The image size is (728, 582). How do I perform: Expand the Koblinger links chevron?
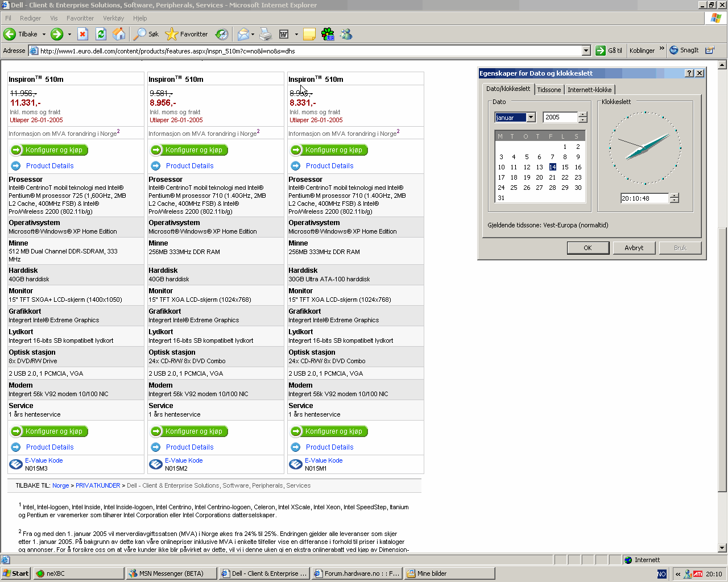point(662,48)
